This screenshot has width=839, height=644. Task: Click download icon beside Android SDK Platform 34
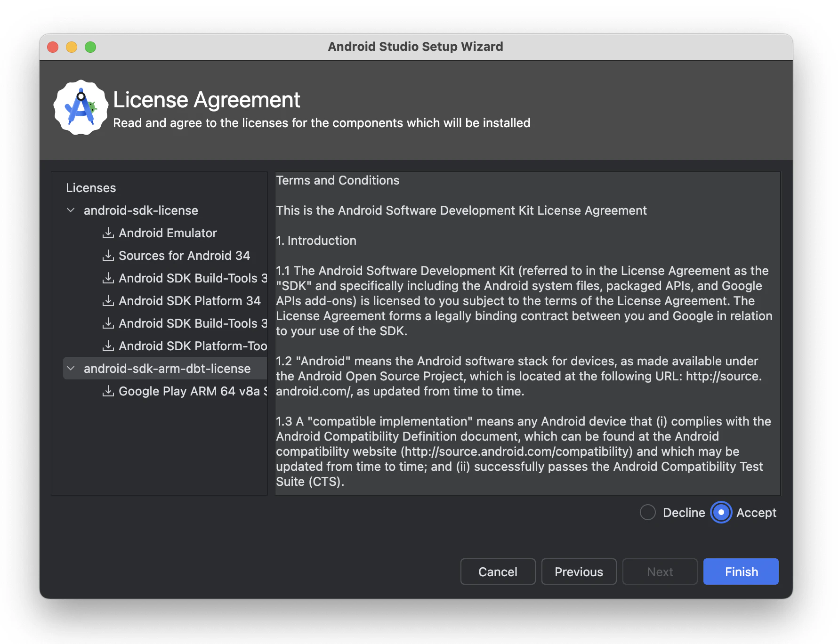(108, 300)
